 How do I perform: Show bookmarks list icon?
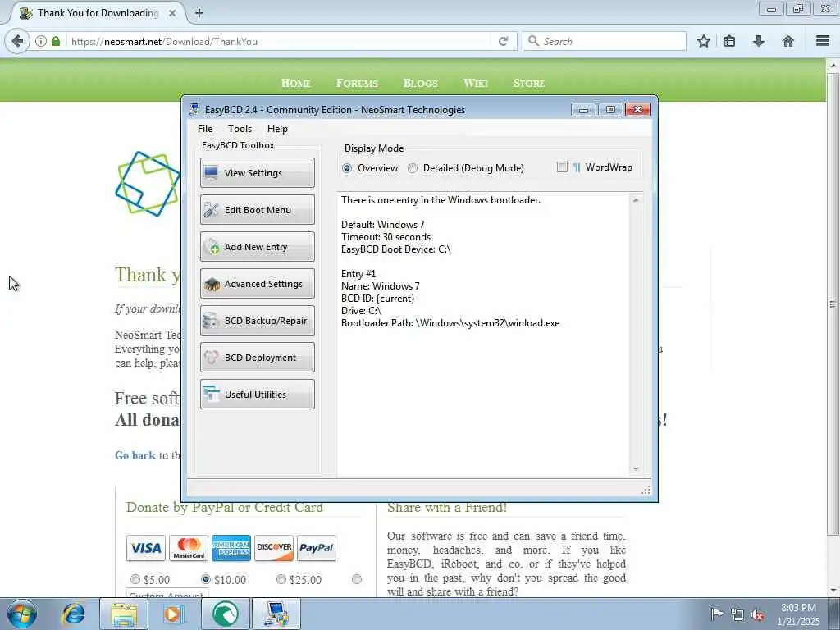(729, 41)
